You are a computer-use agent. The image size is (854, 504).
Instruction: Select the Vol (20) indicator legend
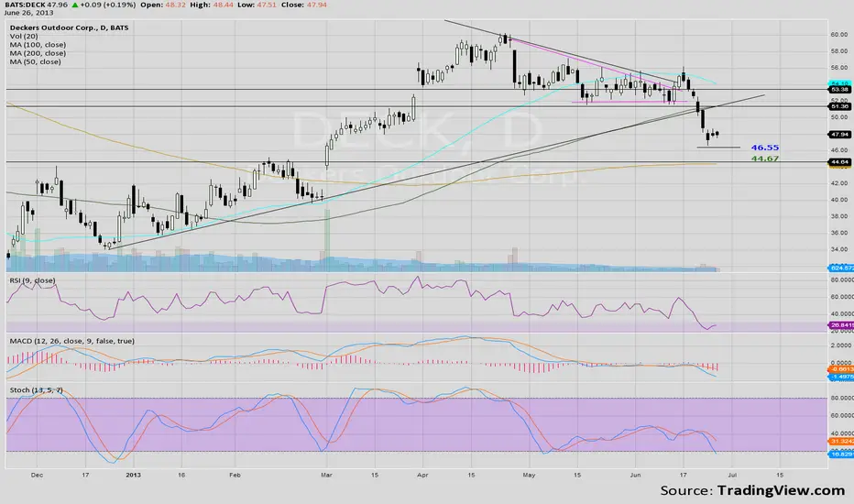pyautogui.click(x=24, y=37)
